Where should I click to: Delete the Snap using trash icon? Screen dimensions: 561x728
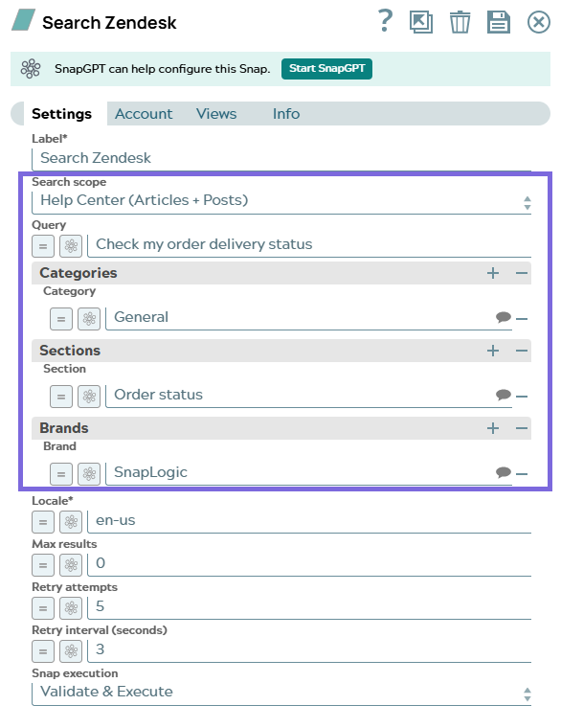[x=460, y=22]
